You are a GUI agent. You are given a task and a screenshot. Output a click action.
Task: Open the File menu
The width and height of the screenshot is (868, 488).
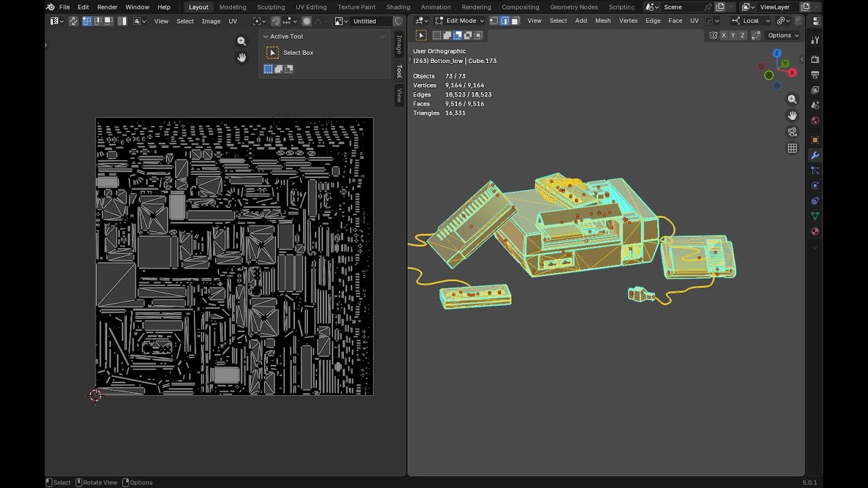(64, 7)
